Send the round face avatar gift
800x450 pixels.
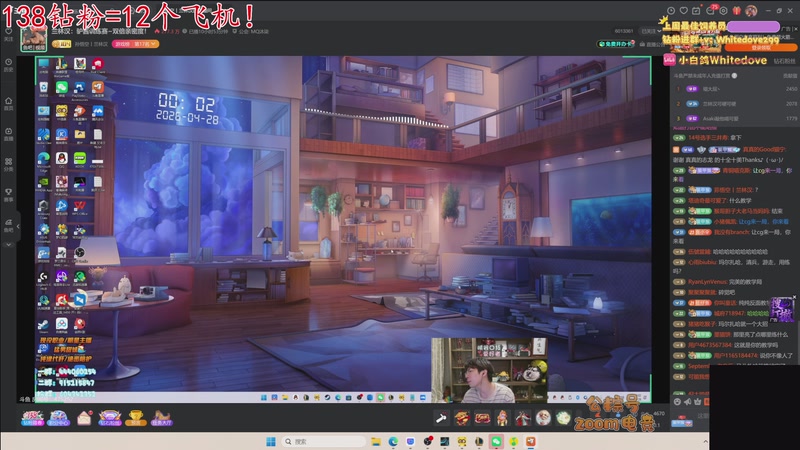(x=543, y=418)
